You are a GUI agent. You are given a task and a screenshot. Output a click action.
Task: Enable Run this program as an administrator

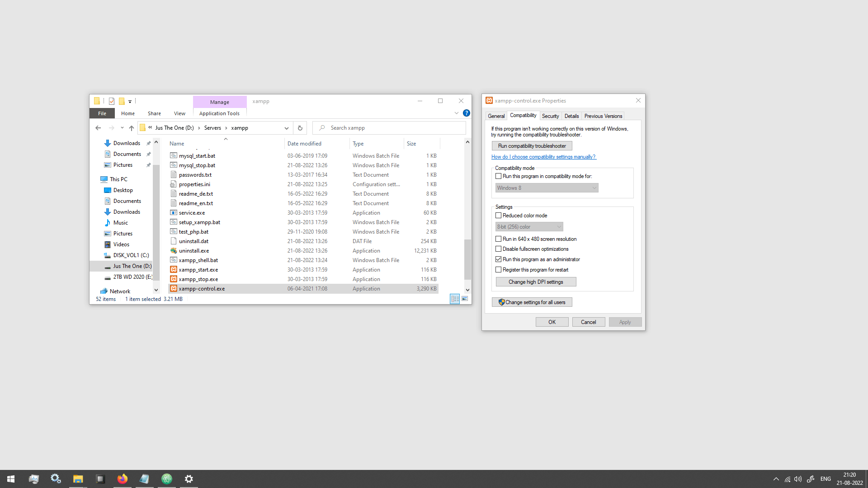(x=498, y=259)
